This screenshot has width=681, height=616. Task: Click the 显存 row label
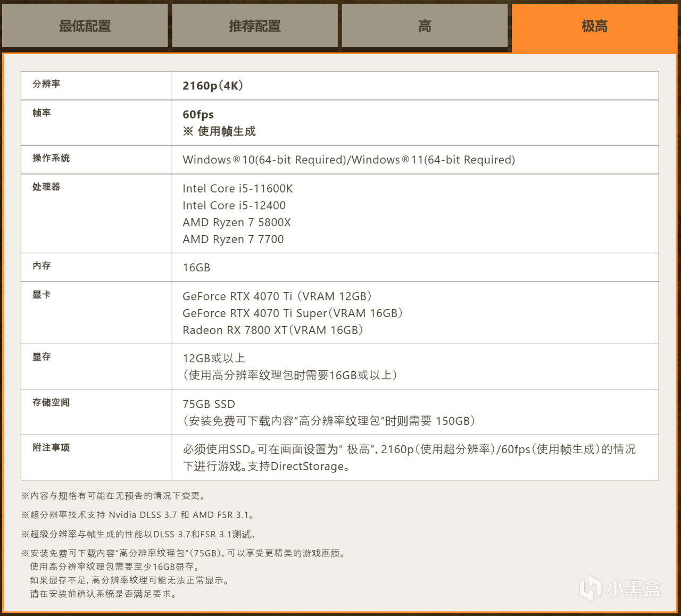pos(41,356)
